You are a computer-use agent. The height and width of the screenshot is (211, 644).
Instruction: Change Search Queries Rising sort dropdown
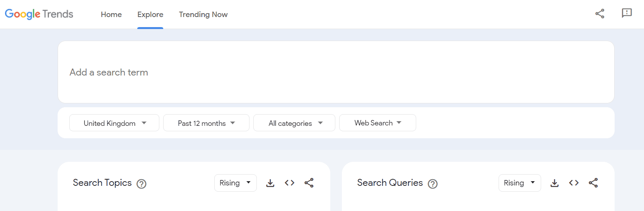(x=519, y=183)
